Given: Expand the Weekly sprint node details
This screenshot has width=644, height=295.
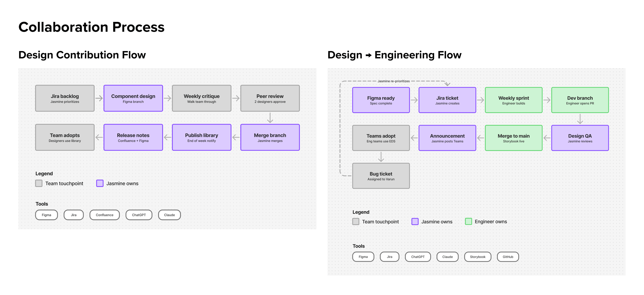Looking at the screenshot, I should [x=513, y=100].
